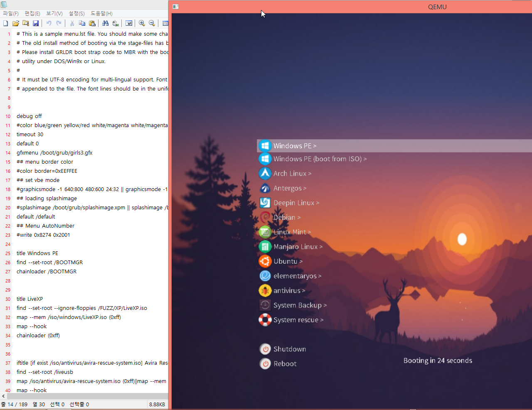Click the 'debug off' line
This screenshot has width=532, height=410.
click(29, 116)
